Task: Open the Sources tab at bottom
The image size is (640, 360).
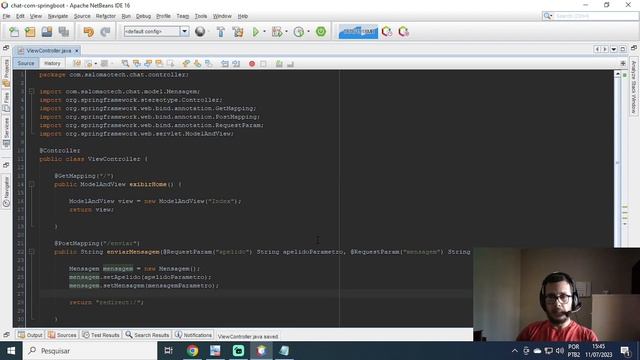Action: [x=62, y=335]
